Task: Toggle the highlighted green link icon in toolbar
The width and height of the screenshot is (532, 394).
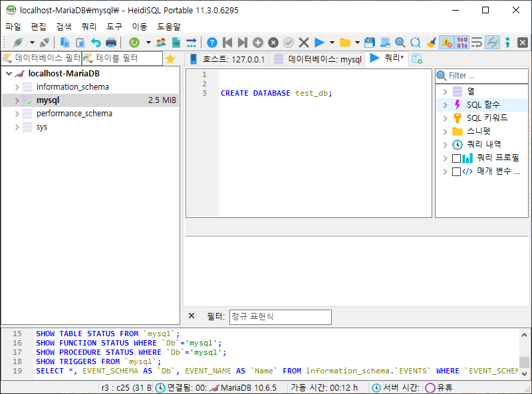Action: [492, 43]
